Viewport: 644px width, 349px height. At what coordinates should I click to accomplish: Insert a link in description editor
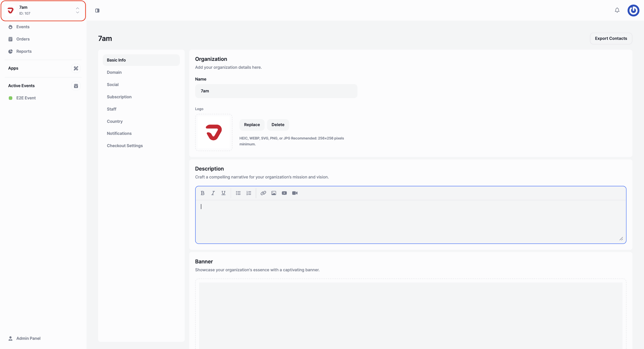click(x=263, y=193)
